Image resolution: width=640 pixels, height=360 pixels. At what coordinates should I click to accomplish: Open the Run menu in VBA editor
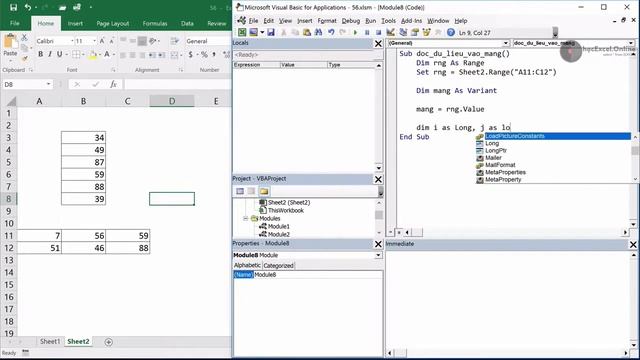click(x=370, y=21)
